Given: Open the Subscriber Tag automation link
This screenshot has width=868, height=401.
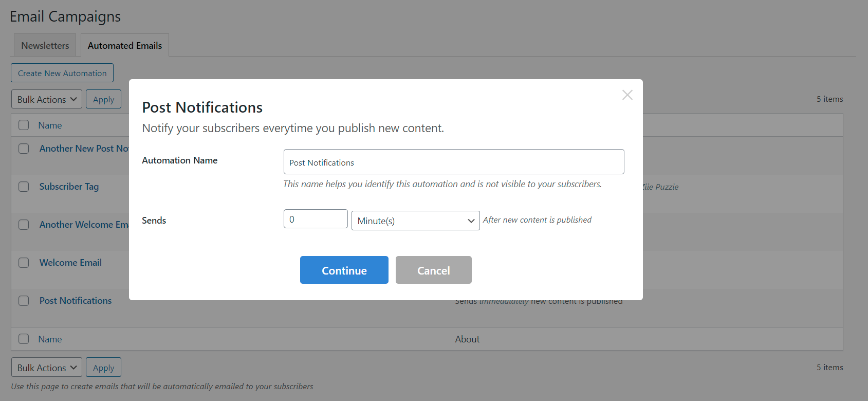Looking at the screenshot, I should (69, 187).
